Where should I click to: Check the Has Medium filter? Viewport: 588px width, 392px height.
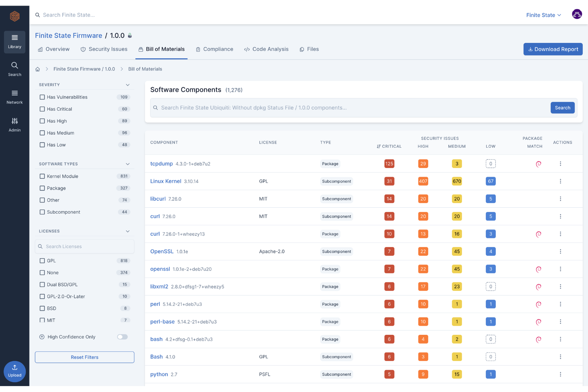42,133
